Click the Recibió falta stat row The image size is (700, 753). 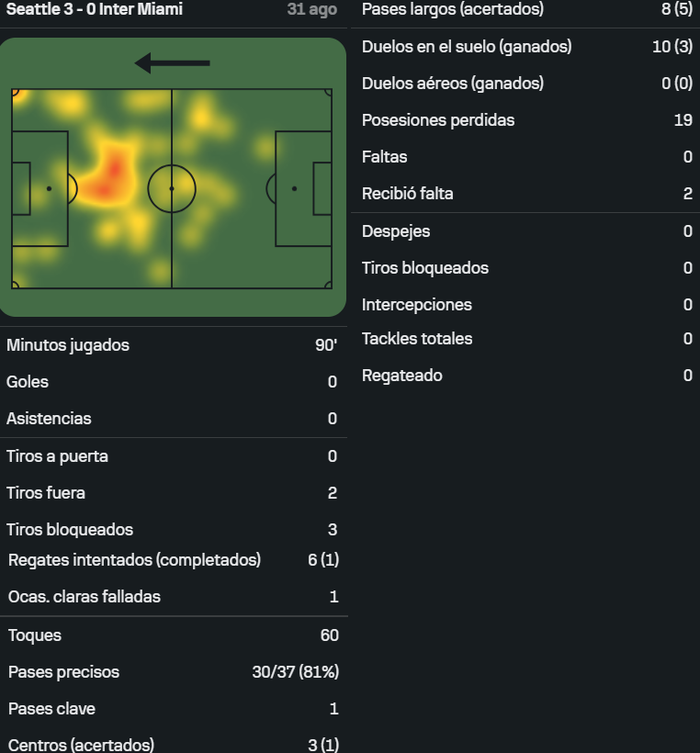pos(525,194)
